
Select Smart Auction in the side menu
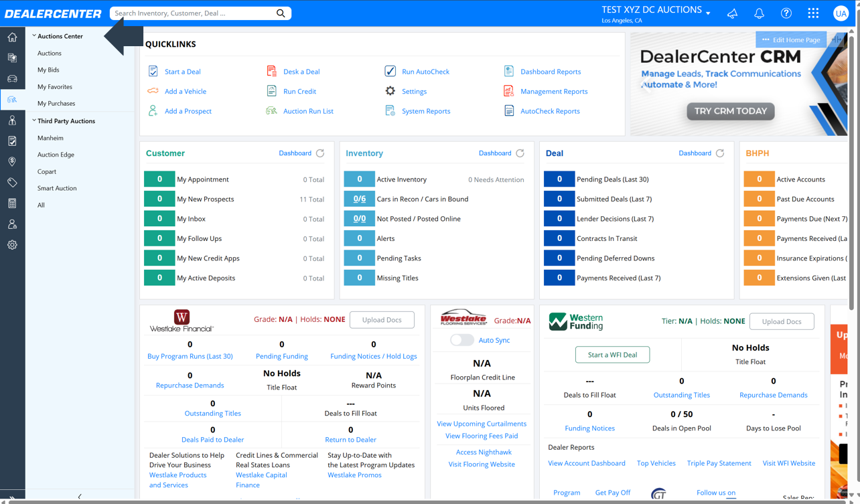coord(57,188)
